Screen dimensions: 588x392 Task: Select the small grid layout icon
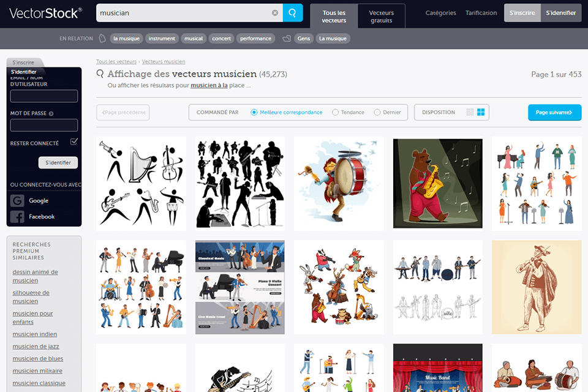pyautogui.click(x=470, y=112)
